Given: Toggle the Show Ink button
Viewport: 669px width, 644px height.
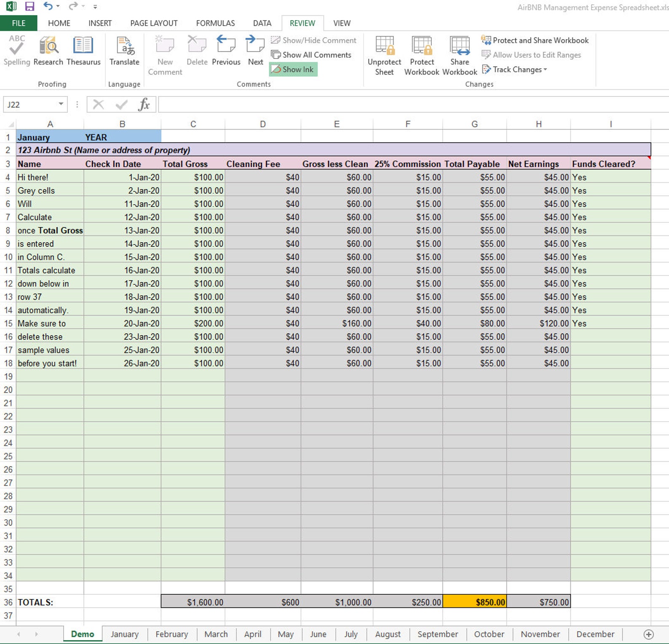Looking at the screenshot, I should (x=293, y=69).
